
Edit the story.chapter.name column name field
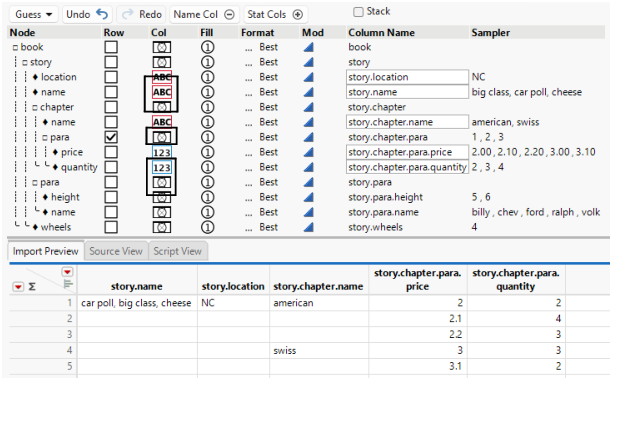(x=407, y=122)
